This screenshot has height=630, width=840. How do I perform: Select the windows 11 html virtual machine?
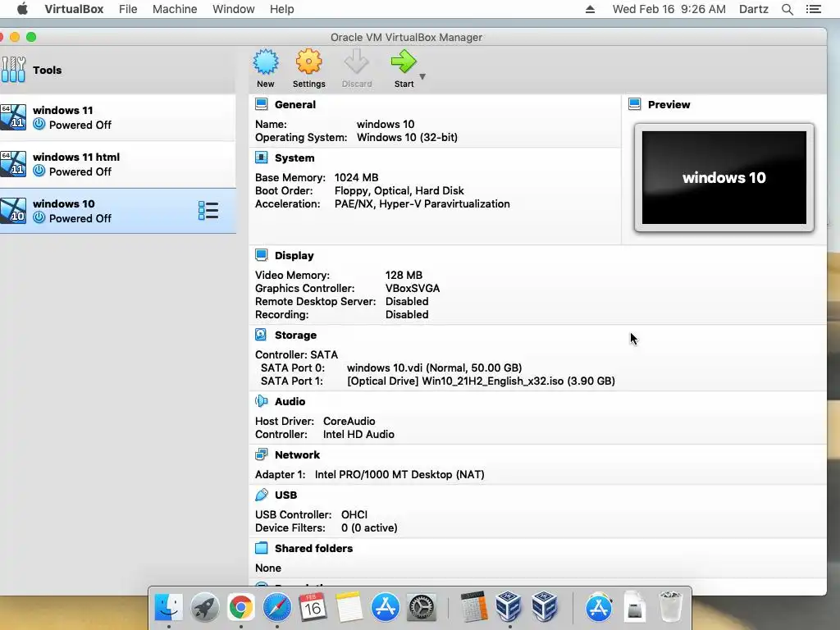coord(118,164)
